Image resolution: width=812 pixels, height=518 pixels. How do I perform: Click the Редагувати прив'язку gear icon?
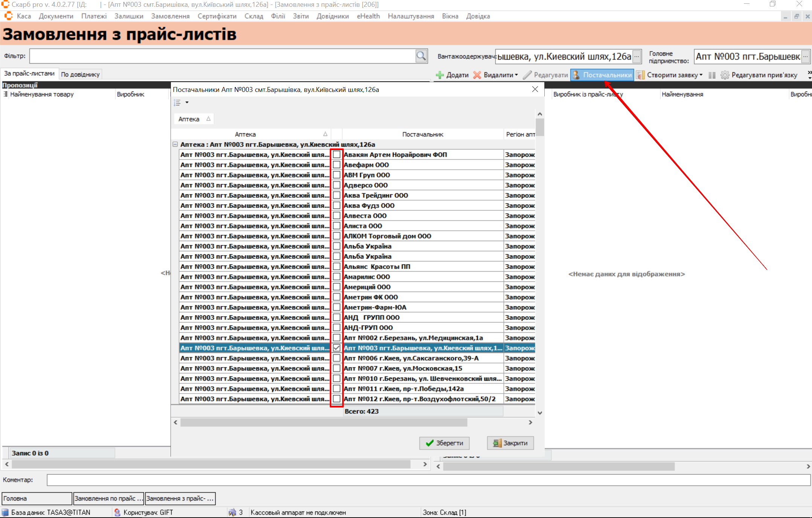point(725,75)
